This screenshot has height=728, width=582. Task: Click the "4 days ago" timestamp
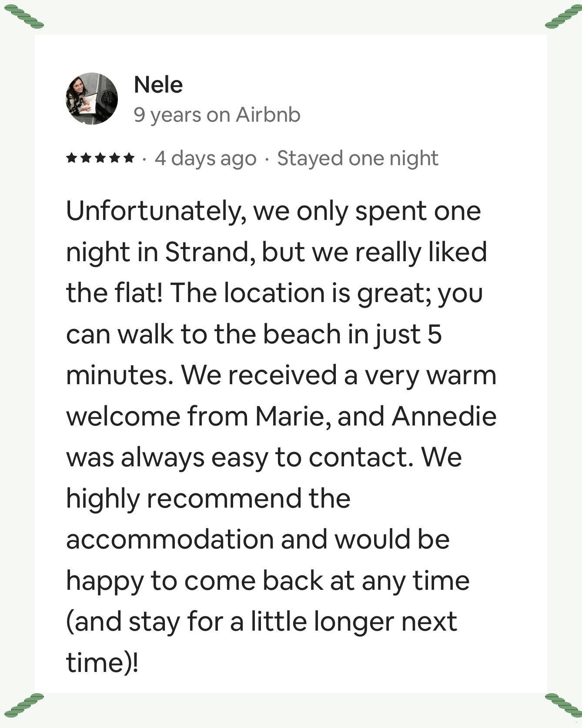[x=205, y=158]
